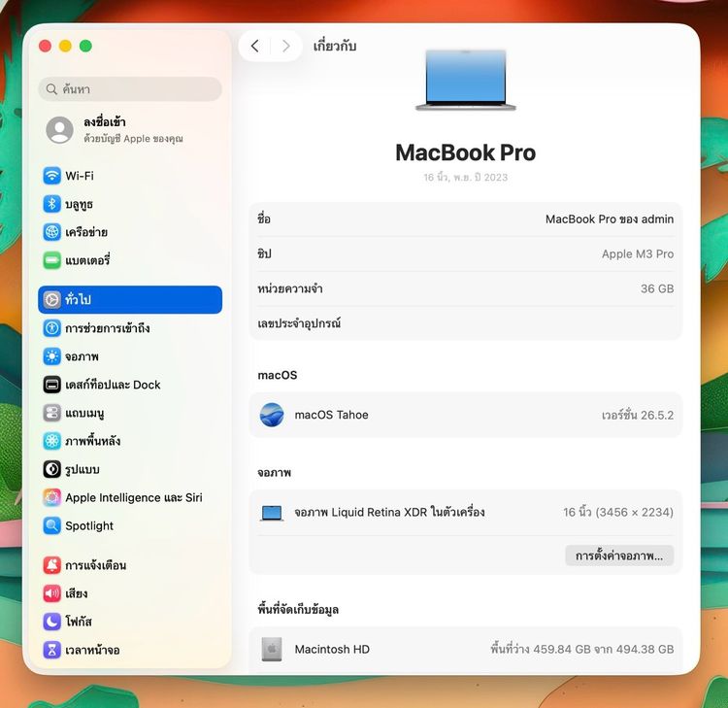Screen dimensions: 728x708
Task: Click the large MacBook Pro image
Action: point(465,80)
